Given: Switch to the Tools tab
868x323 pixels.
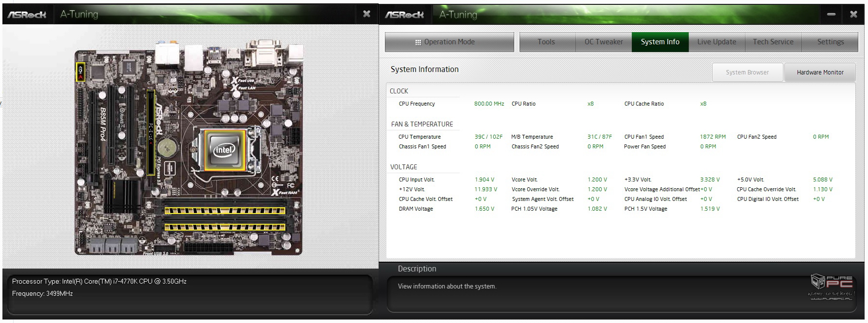Looking at the screenshot, I should pyautogui.click(x=547, y=42).
